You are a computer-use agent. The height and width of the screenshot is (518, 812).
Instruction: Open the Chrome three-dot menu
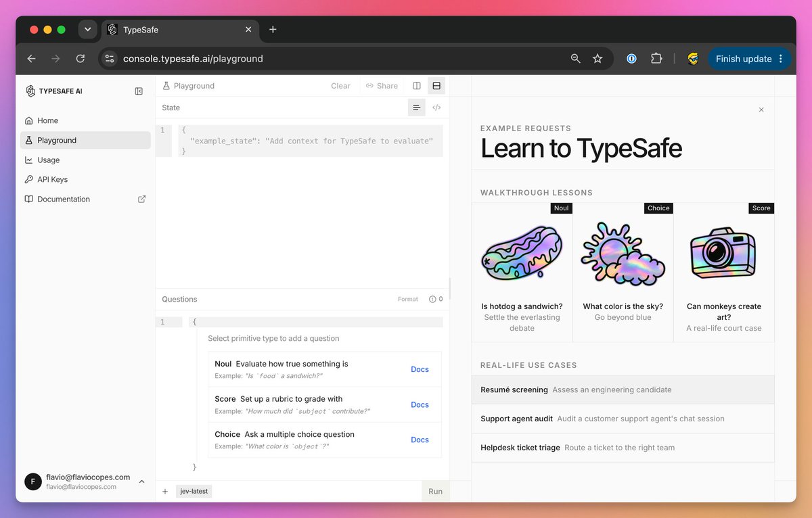[x=781, y=59]
